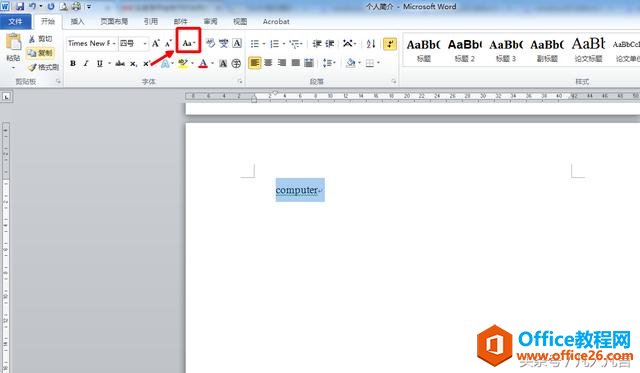Click the text highlight color icon
This screenshot has width=640, height=373.
(x=182, y=63)
